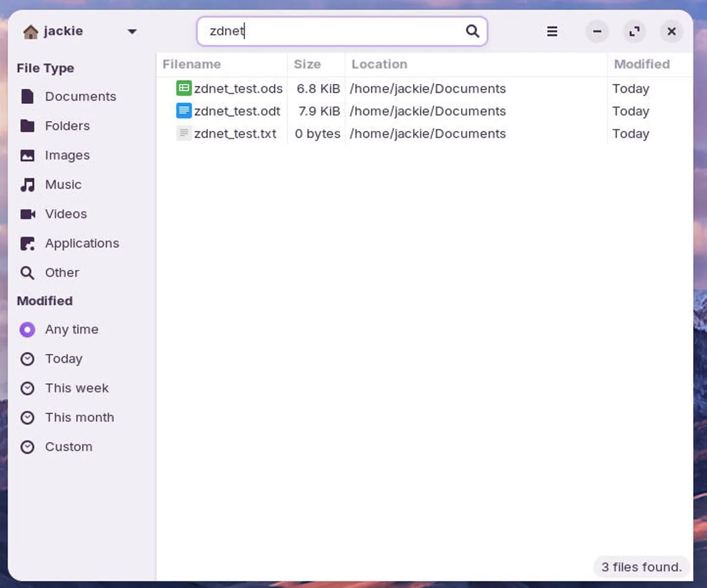Click the magnifier icon in search field

tap(472, 31)
